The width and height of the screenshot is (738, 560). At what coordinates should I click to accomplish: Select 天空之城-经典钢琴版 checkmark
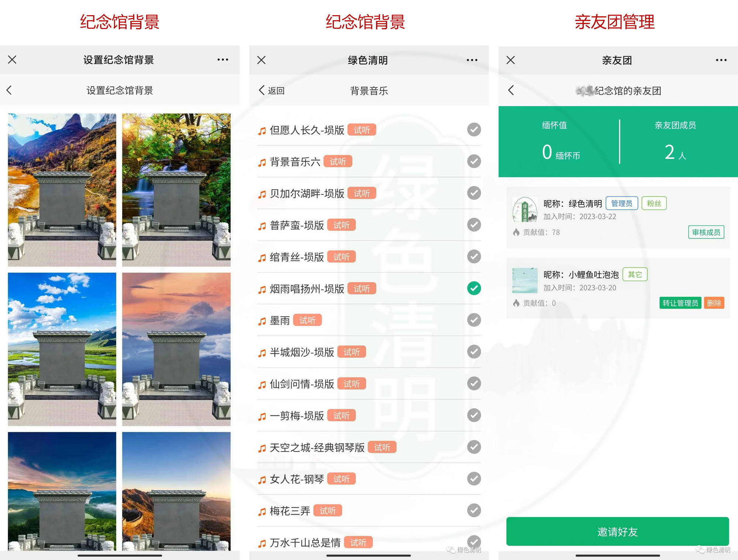point(474,447)
